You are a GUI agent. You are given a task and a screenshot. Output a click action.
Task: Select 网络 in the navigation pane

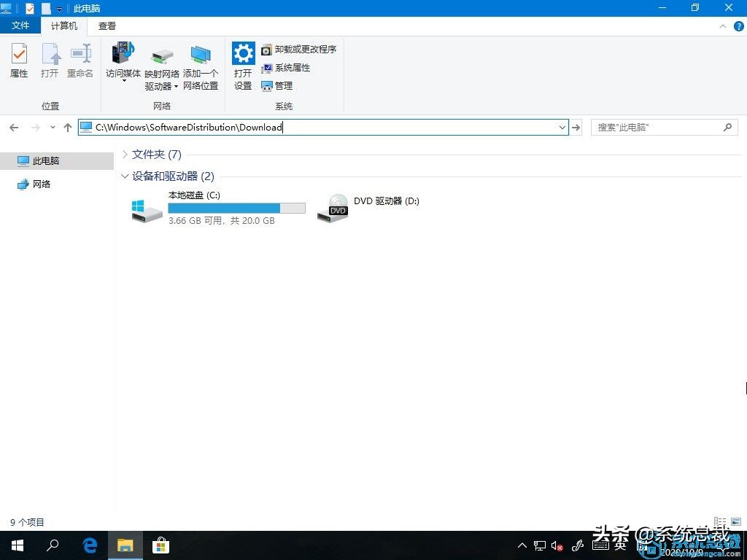coord(42,184)
